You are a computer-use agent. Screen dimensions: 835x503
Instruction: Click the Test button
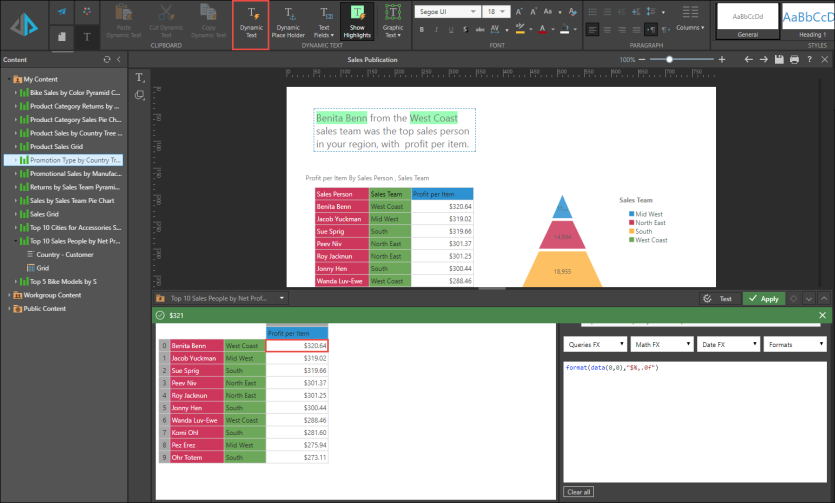719,298
